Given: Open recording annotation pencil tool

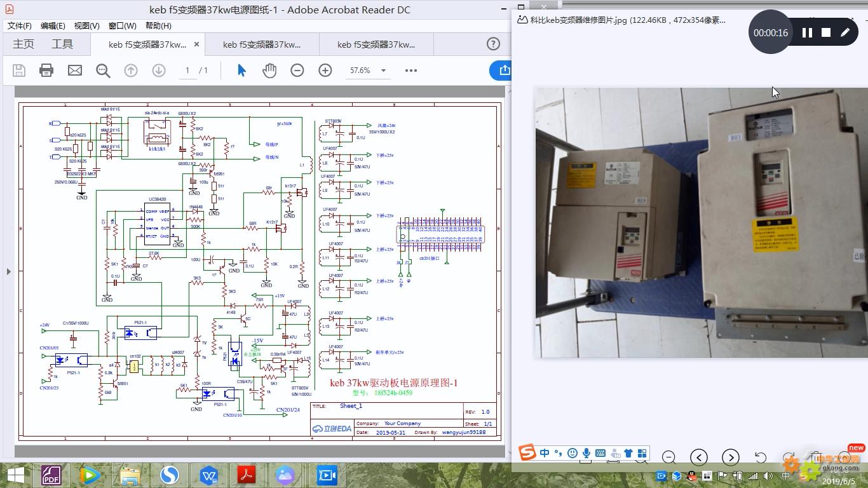Looking at the screenshot, I should [x=845, y=32].
